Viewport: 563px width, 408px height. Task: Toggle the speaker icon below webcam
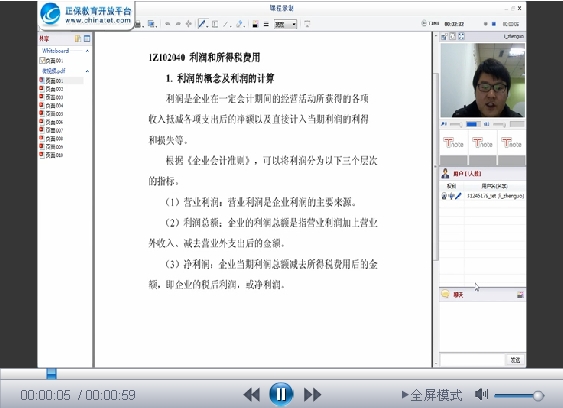click(x=487, y=124)
